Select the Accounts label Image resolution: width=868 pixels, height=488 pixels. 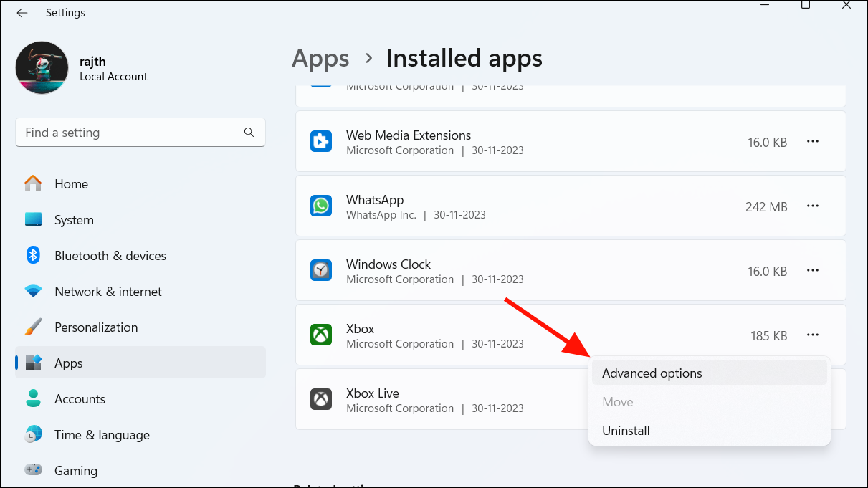click(x=80, y=399)
